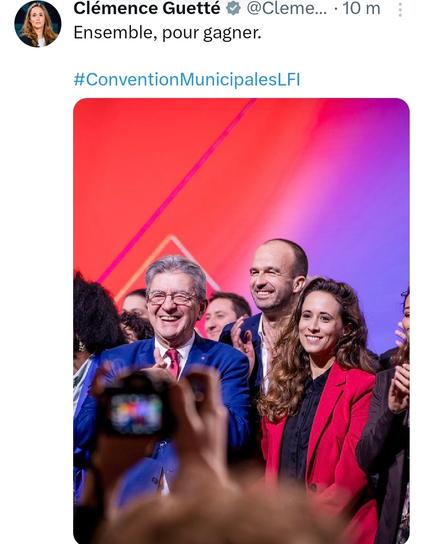Click the clapping hands at photo's right edge
Image resolution: width=424 pixels, height=544 pixels.
[x=399, y=385]
